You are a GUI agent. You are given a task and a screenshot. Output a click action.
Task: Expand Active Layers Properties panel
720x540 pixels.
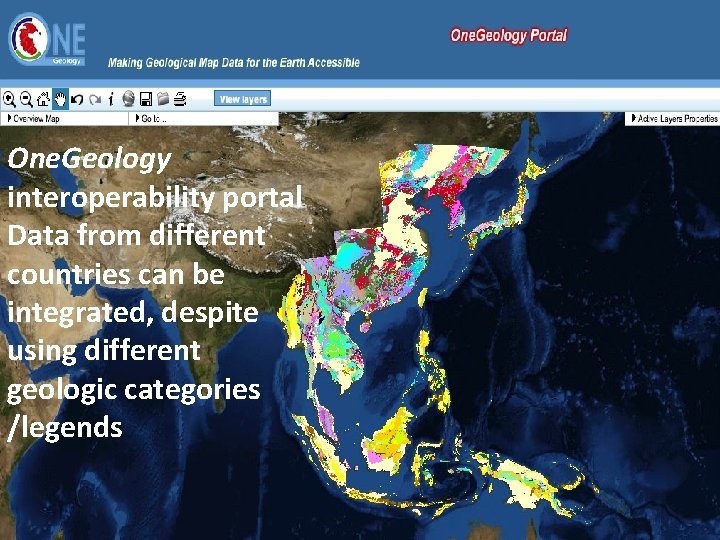(x=674, y=118)
